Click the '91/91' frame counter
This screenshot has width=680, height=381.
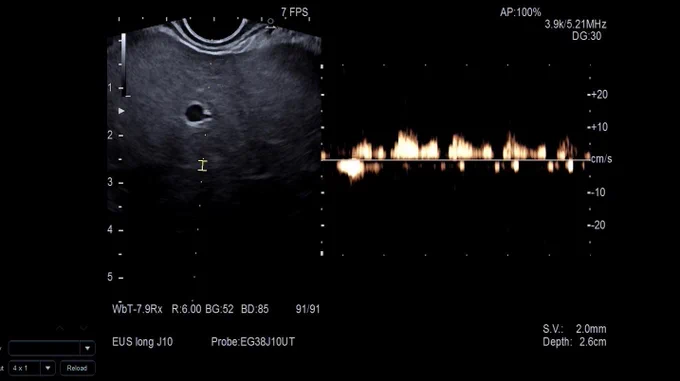[x=308, y=309]
